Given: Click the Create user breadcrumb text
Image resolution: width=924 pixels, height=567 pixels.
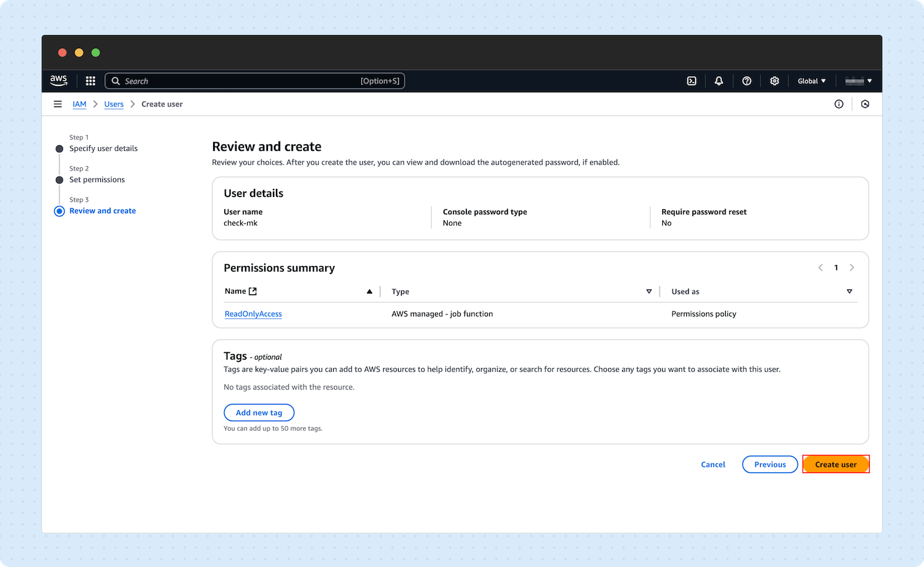Looking at the screenshot, I should (x=162, y=104).
